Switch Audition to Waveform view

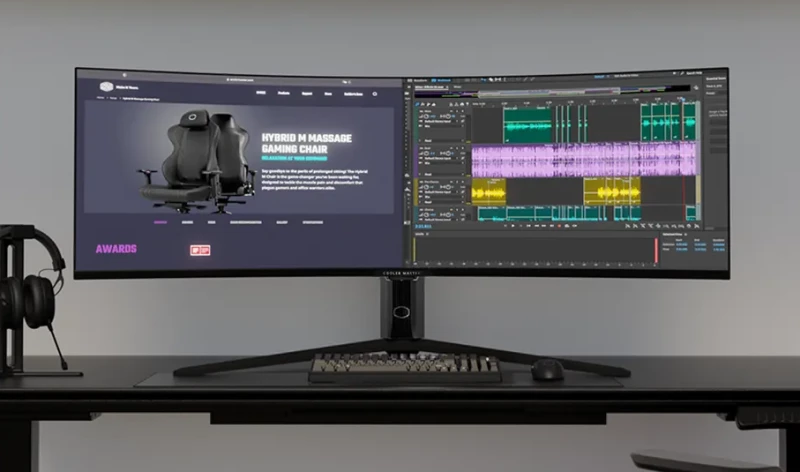419,80
